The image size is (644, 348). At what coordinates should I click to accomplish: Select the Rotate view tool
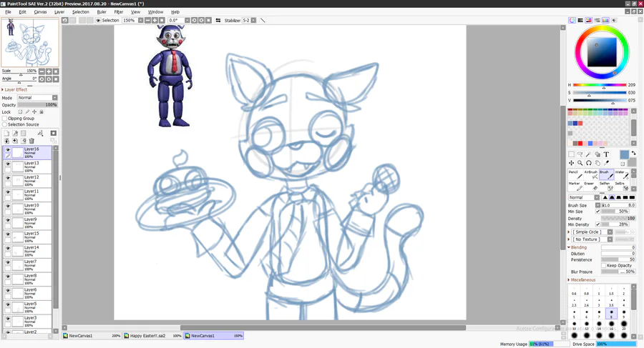tap(589, 163)
